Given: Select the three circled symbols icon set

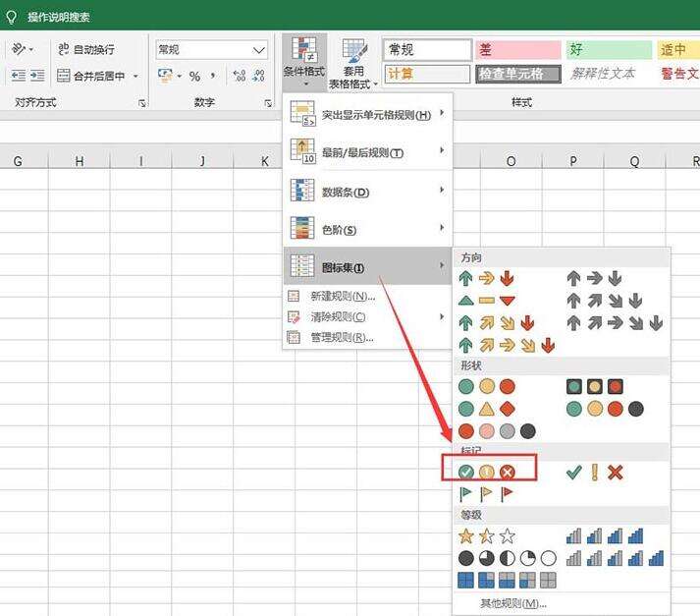Looking at the screenshot, I should click(487, 473).
